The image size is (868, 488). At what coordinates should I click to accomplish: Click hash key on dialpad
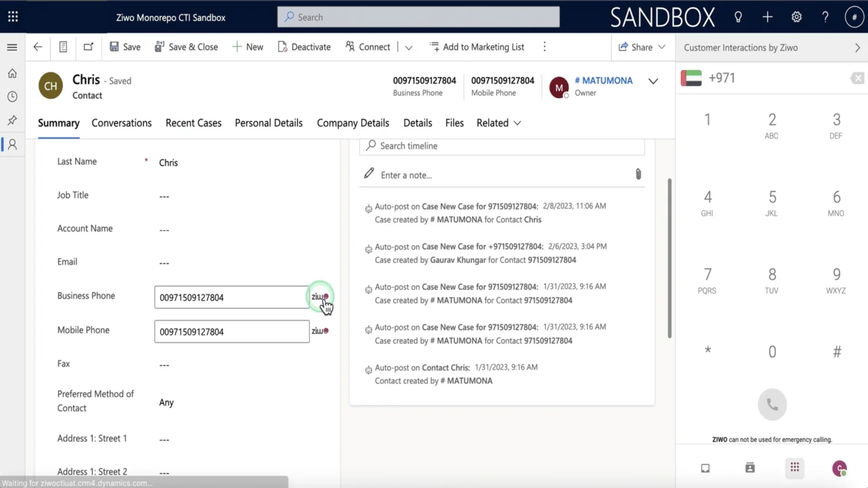(837, 352)
